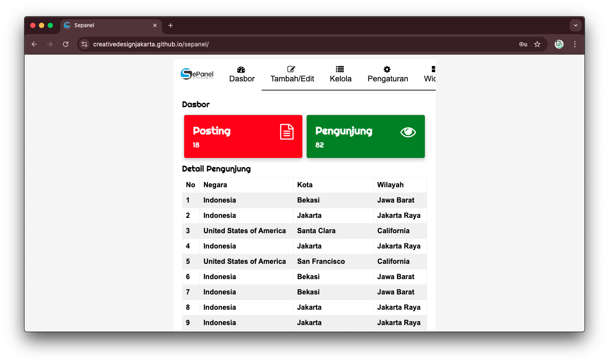Image resolution: width=609 pixels, height=364 pixels.
Task: Click the Pengunjung count 82
Action: click(x=319, y=145)
